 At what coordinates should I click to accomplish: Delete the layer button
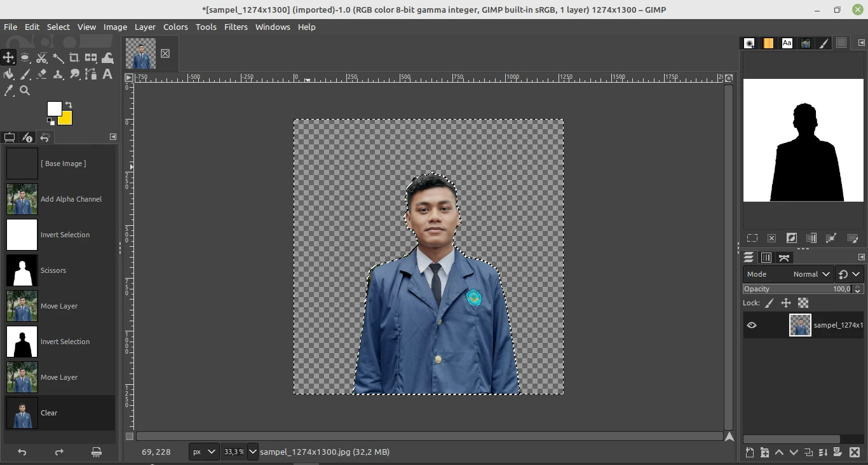[x=854, y=452]
